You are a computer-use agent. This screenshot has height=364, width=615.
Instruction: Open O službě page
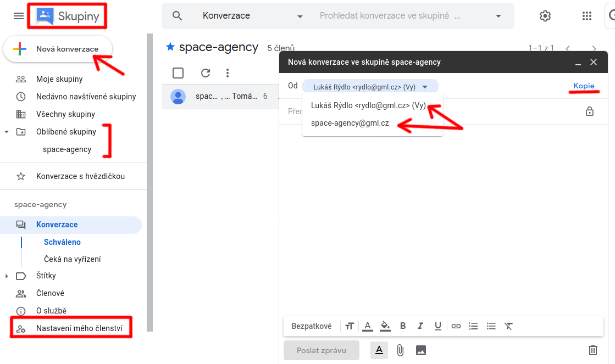[51, 311]
